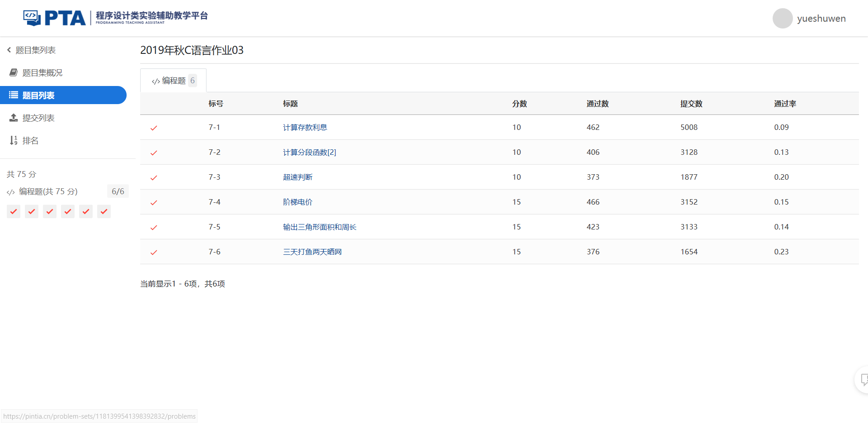The width and height of the screenshot is (868, 425).
Task: Click the 提交数 column header
Action: [691, 104]
